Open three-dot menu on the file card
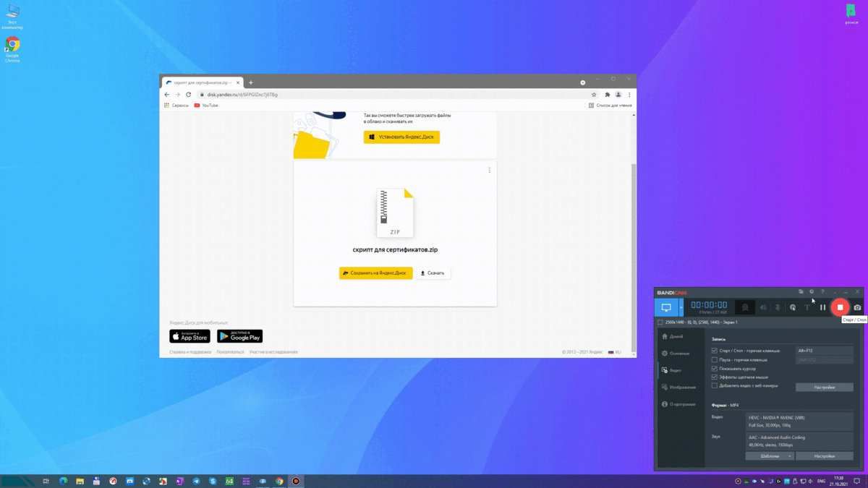Screen dimensions: 868x488 [489, 171]
